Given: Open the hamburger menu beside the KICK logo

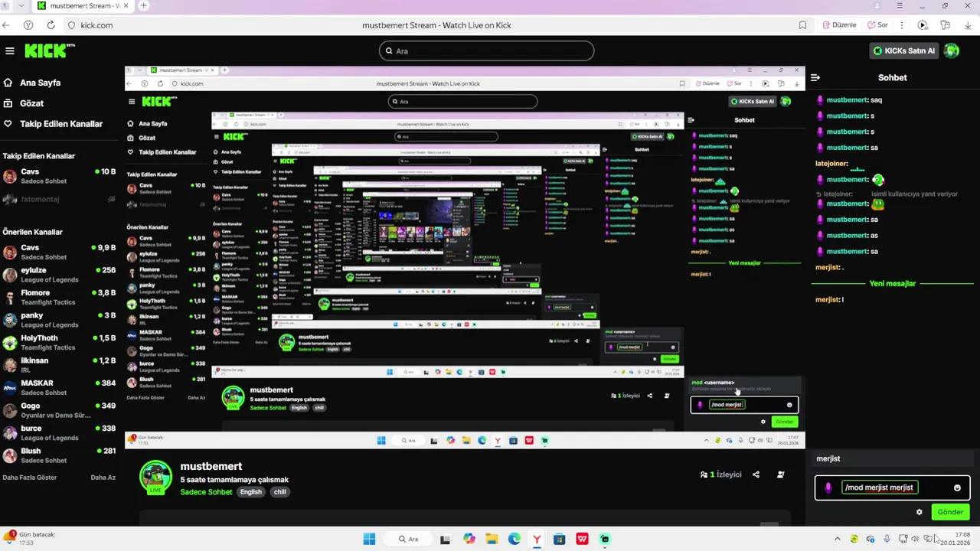Looking at the screenshot, I should 9,51.
